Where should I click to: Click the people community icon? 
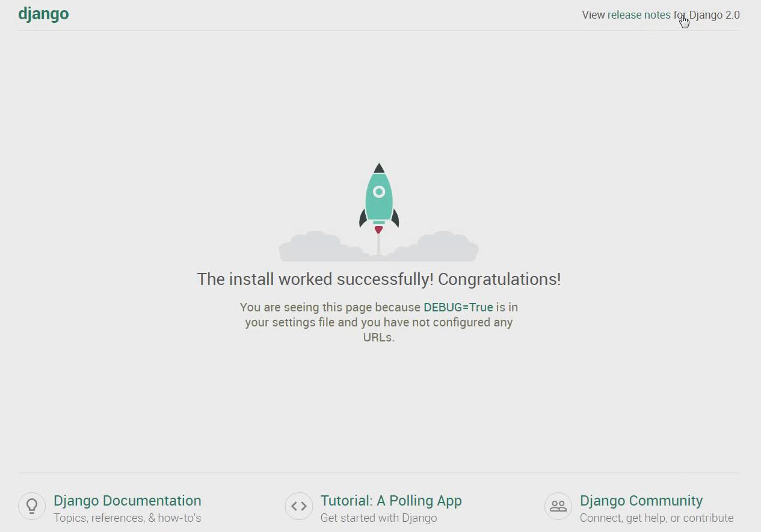(x=558, y=506)
